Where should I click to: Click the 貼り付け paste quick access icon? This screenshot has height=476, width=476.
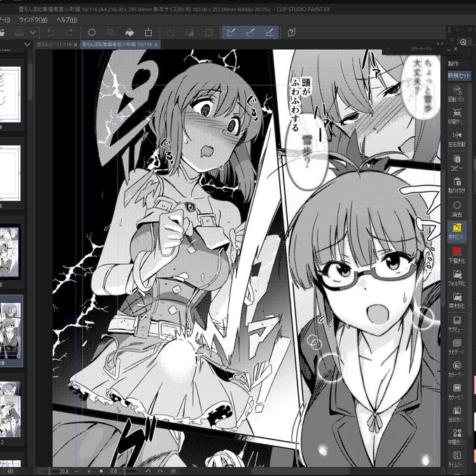(456, 185)
